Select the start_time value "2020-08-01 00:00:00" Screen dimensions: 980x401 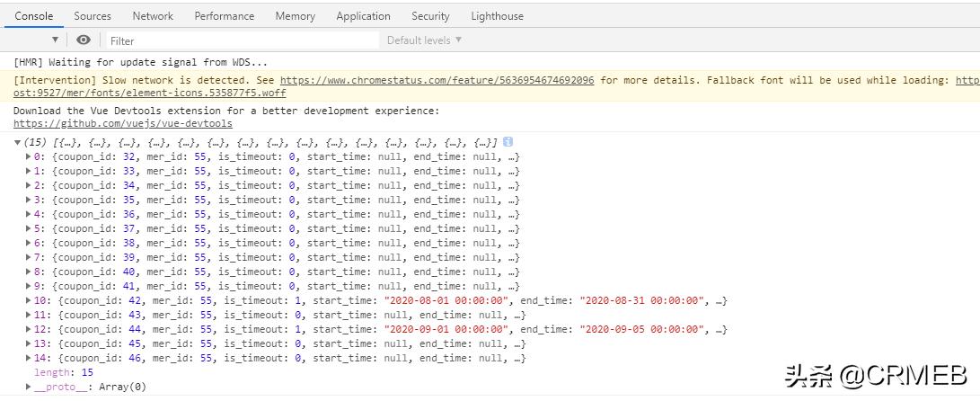tap(446, 300)
